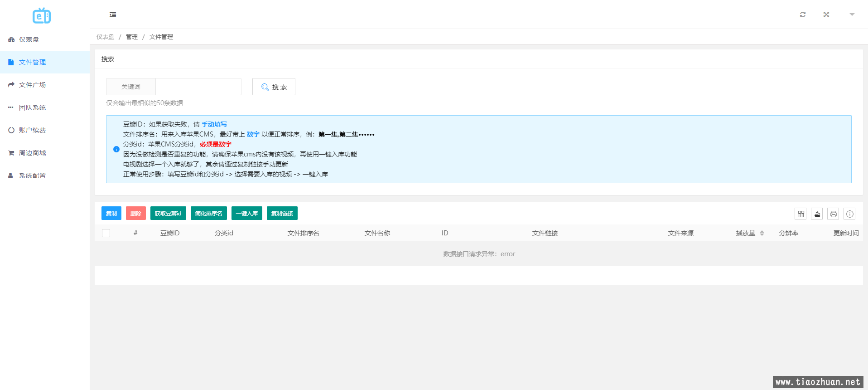This screenshot has width=868, height=390.
Task: Click the 简化排序名 button
Action: point(209,213)
